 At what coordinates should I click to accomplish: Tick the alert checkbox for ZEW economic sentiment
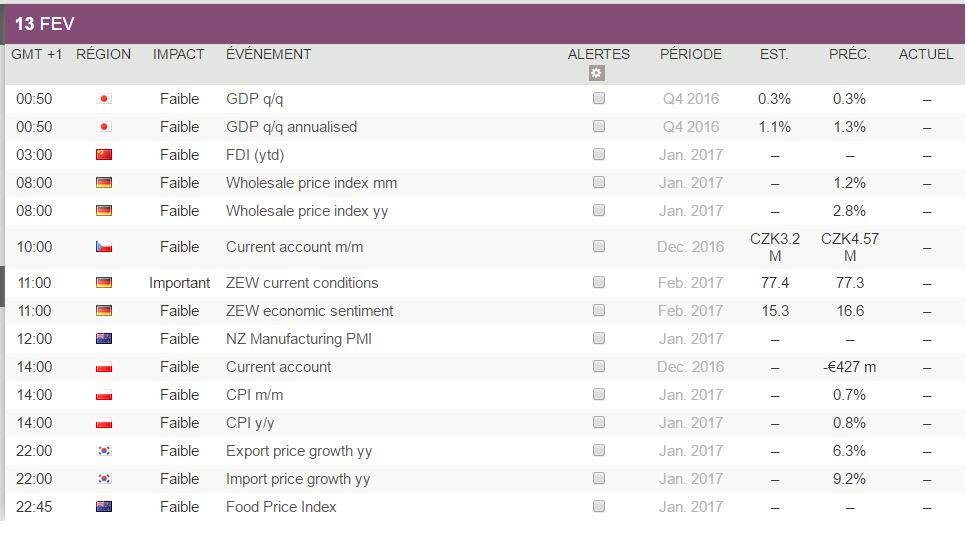pos(599,311)
